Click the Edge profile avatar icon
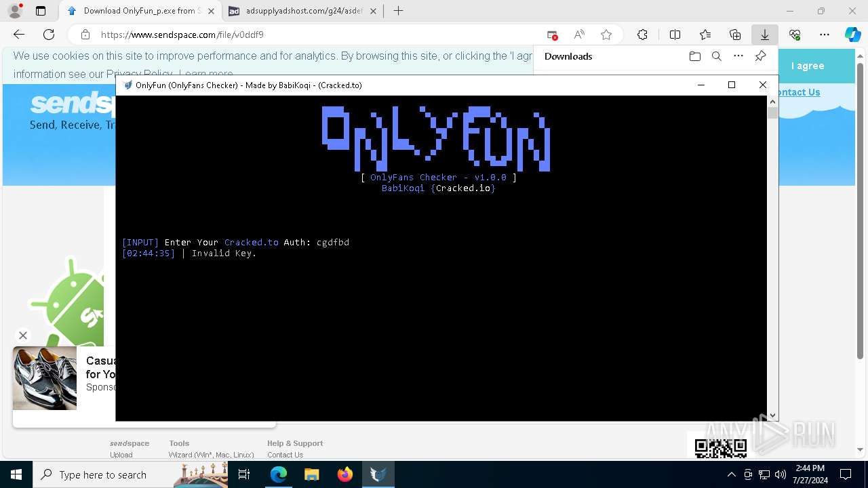868x488 pixels. (x=15, y=11)
